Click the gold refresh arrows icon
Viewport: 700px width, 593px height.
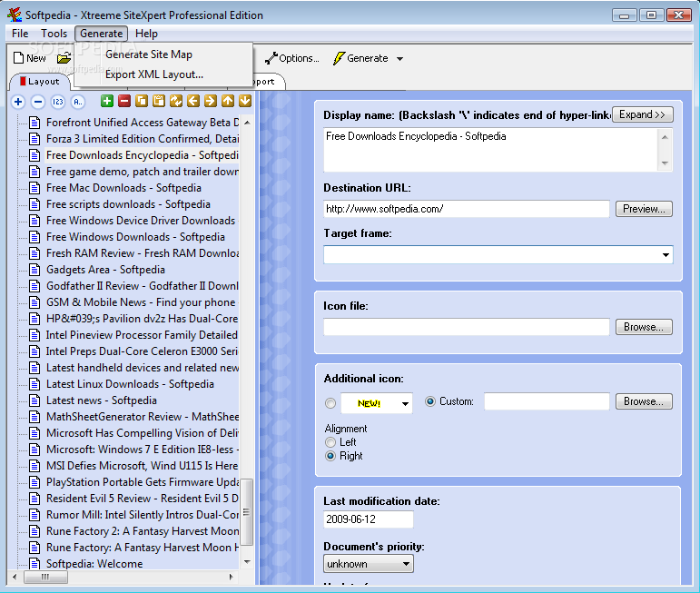[176, 101]
